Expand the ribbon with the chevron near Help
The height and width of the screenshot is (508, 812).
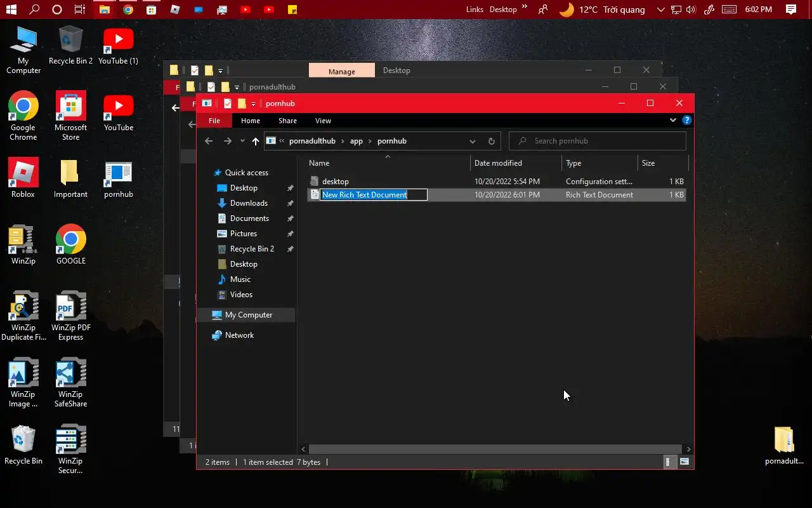(x=673, y=120)
